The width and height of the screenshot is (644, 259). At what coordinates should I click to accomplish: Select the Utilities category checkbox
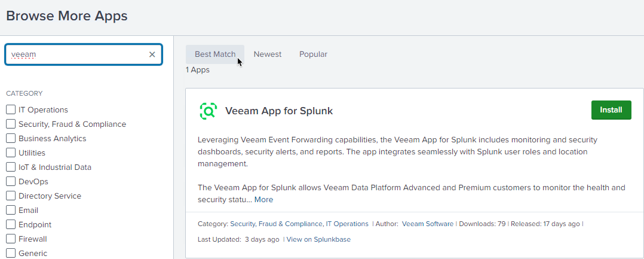pyautogui.click(x=11, y=153)
